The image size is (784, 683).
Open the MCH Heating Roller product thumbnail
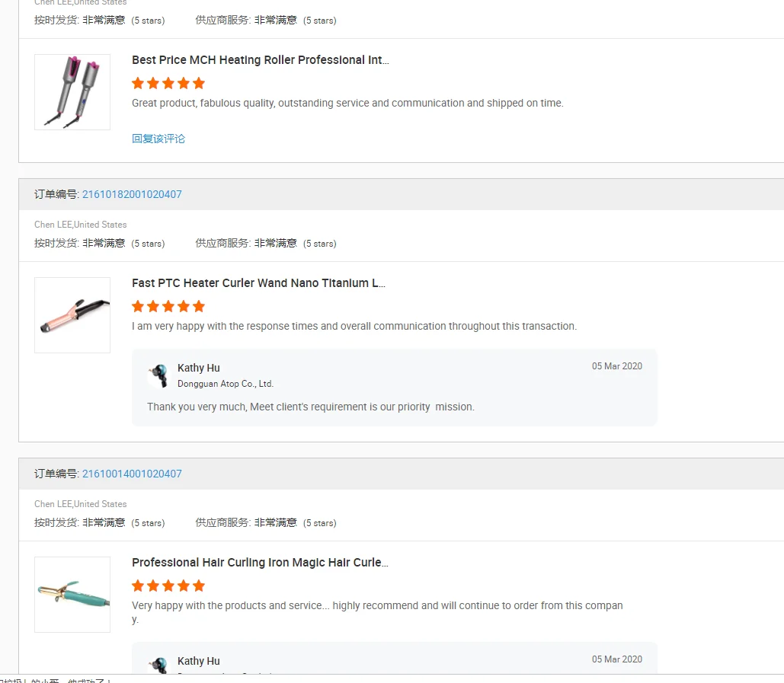tap(72, 92)
